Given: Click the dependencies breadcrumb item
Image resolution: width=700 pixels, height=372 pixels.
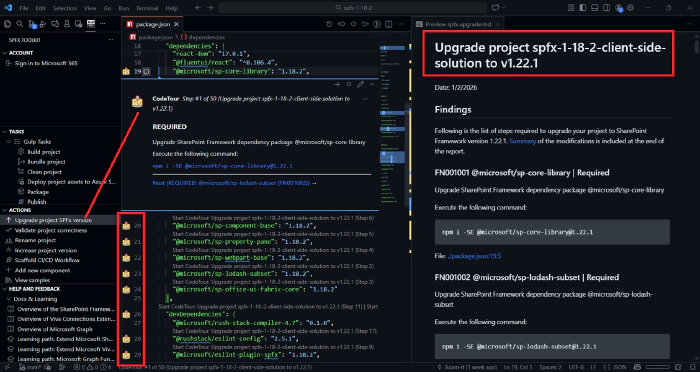Looking at the screenshot, I should click(206, 37).
